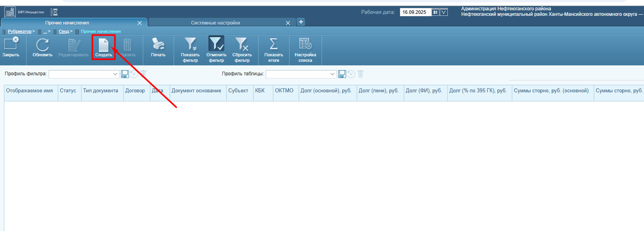
Task: Toggle the Отменить фильтр button
Action: click(x=216, y=50)
